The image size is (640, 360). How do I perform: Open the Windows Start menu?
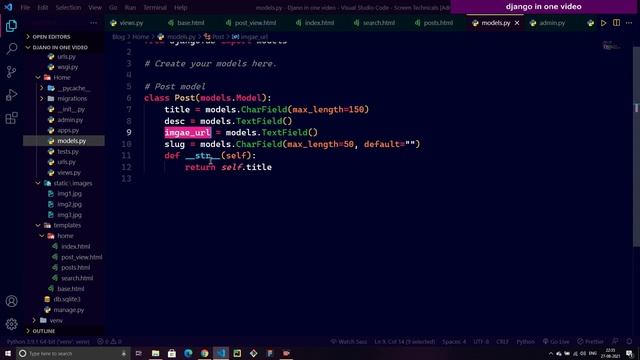[8, 353]
